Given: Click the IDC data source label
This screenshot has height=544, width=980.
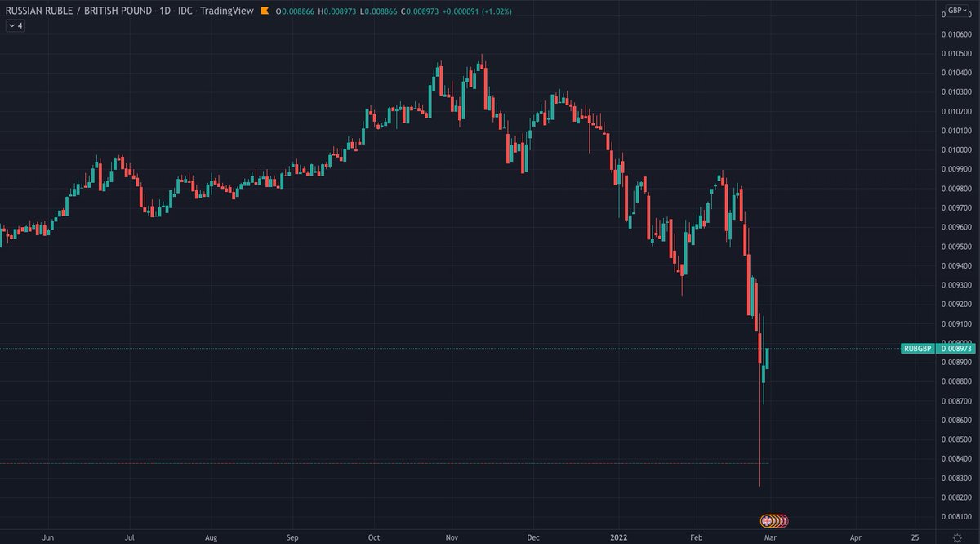Looking at the screenshot, I should (185, 11).
